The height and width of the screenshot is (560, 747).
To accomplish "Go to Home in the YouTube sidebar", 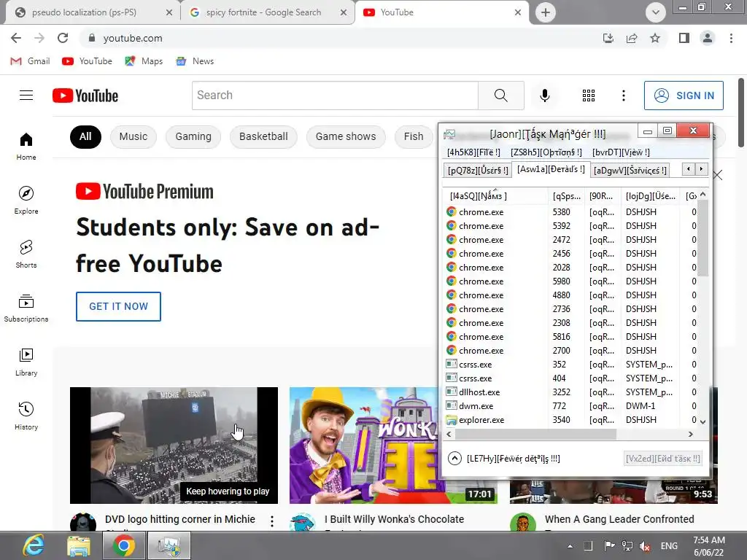I will click(x=26, y=146).
